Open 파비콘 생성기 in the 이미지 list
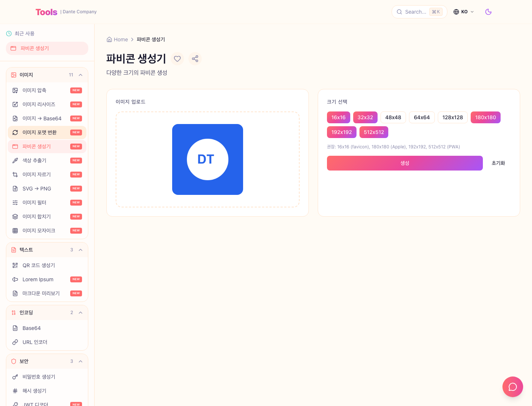 47,147
